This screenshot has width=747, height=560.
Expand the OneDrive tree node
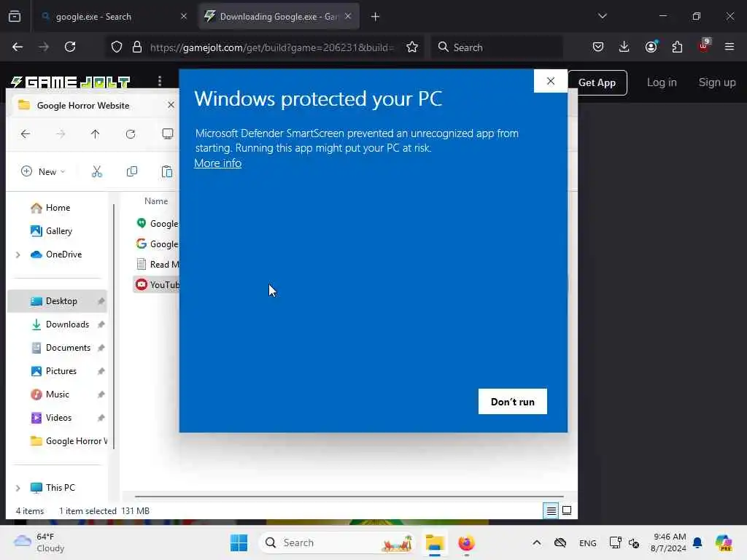tap(18, 254)
